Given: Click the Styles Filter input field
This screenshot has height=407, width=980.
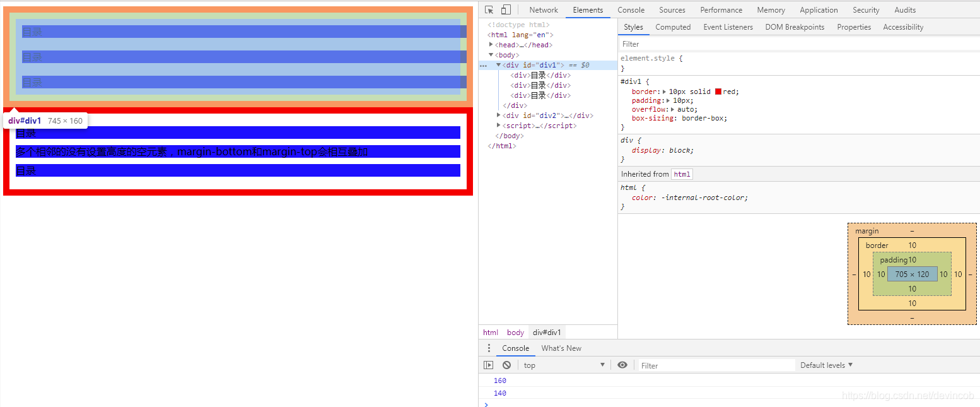Looking at the screenshot, I should point(798,44).
